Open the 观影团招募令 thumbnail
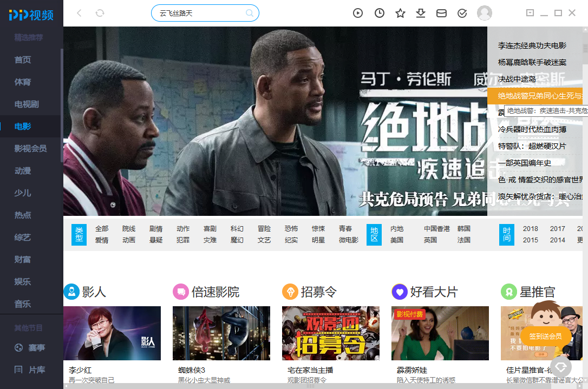Image resolution: width=588 pixels, height=389 pixels. (331, 333)
